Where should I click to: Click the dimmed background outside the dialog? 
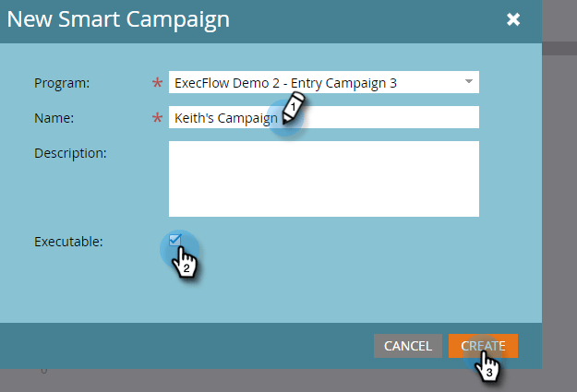pos(559,220)
